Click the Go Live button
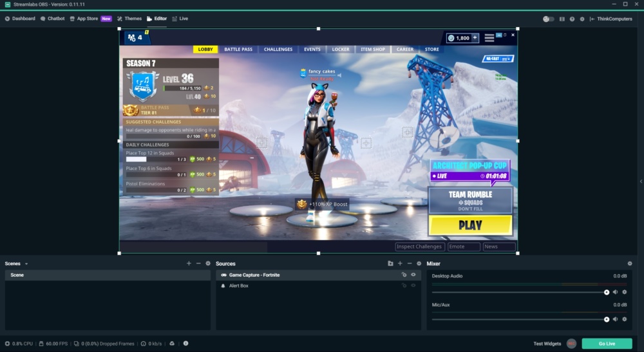 [x=607, y=344]
